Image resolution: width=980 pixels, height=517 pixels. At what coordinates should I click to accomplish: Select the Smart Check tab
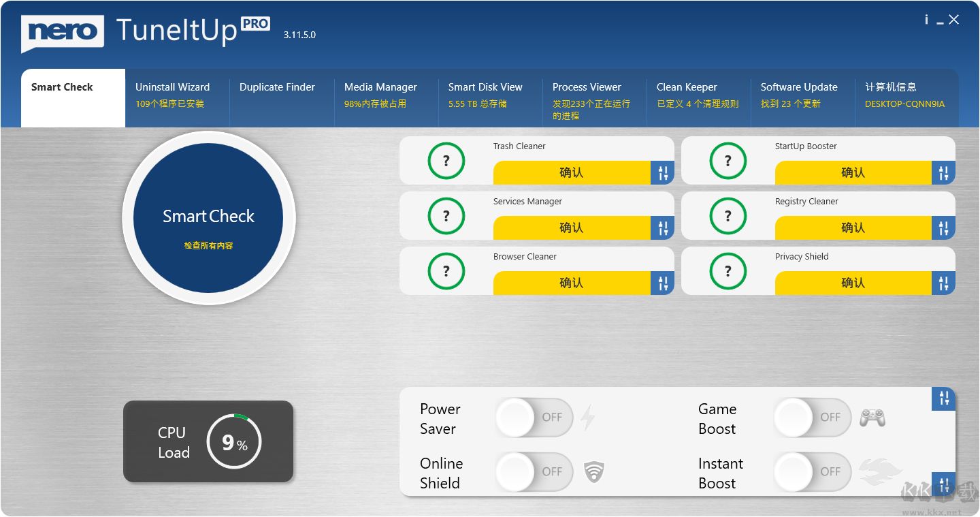[73, 98]
